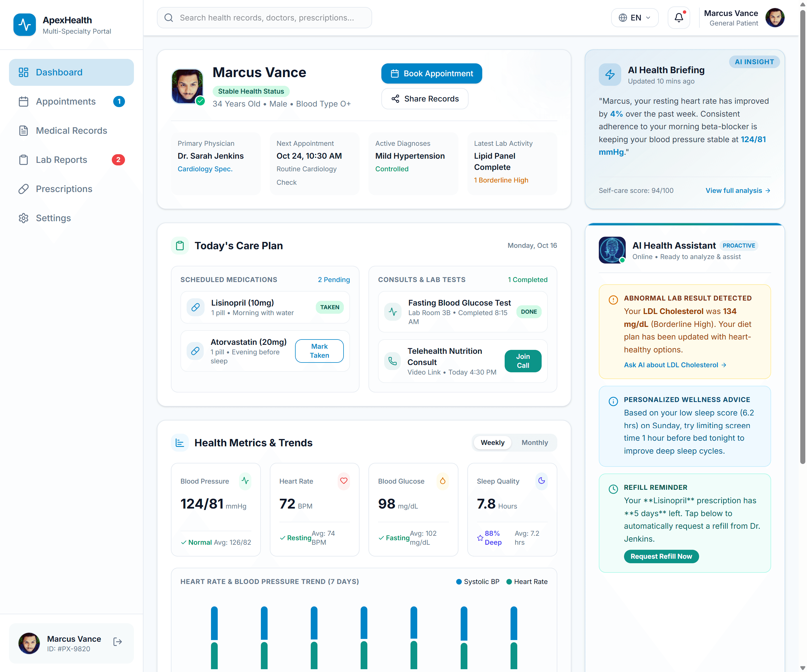The width and height of the screenshot is (807, 672).
Task: Mark Atorvastatin as taken
Action: point(319,351)
